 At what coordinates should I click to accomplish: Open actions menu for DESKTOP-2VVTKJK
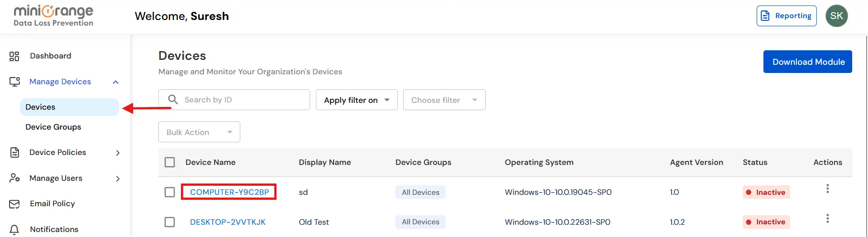(827, 218)
